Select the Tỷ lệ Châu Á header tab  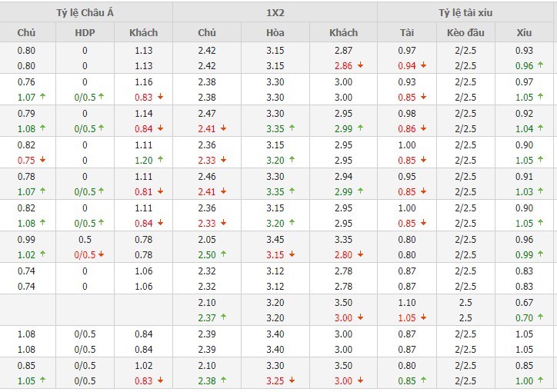pyautogui.click(x=85, y=12)
